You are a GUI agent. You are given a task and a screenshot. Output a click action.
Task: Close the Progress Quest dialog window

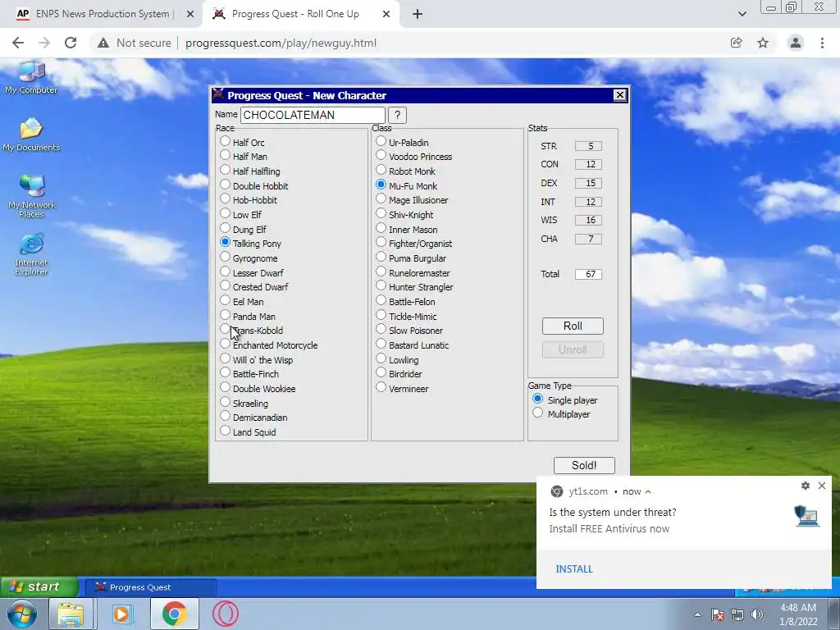620,95
